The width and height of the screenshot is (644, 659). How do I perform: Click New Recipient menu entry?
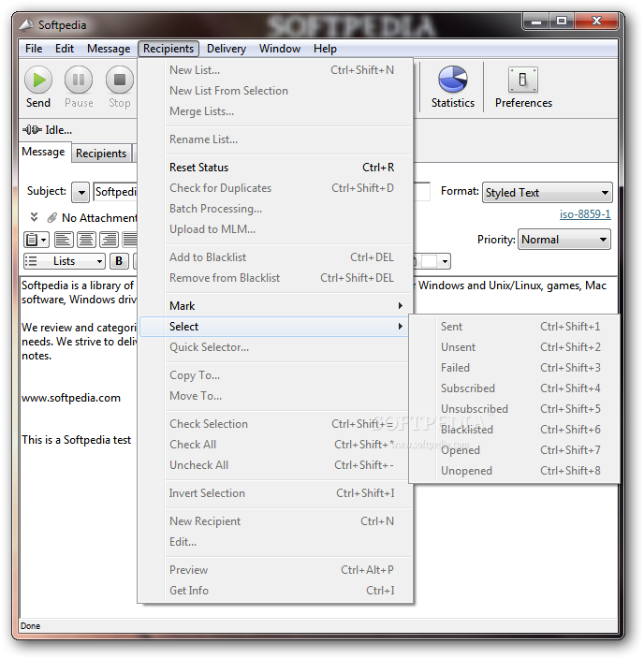276,521
